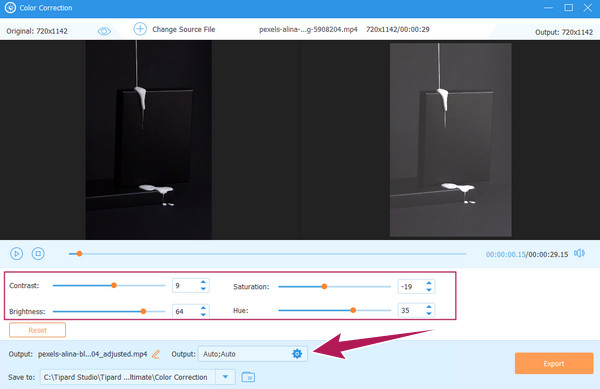Edit output filename with pencil icon
600x389 pixels.
pyautogui.click(x=156, y=354)
